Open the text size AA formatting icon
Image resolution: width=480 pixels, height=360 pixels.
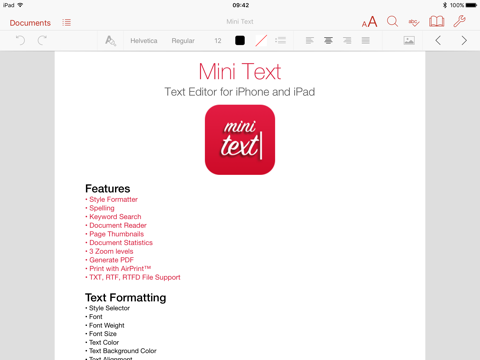[x=369, y=22]
